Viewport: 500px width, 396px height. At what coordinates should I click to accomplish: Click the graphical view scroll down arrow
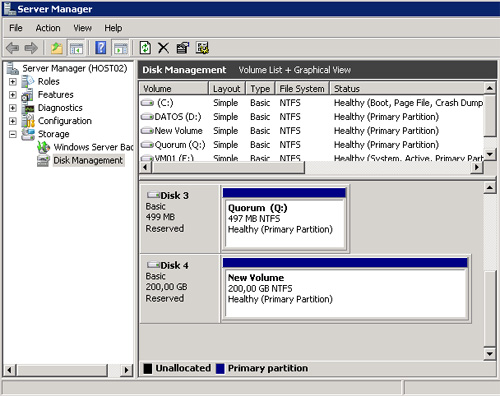pyautogui.click(x=489, y=354)
